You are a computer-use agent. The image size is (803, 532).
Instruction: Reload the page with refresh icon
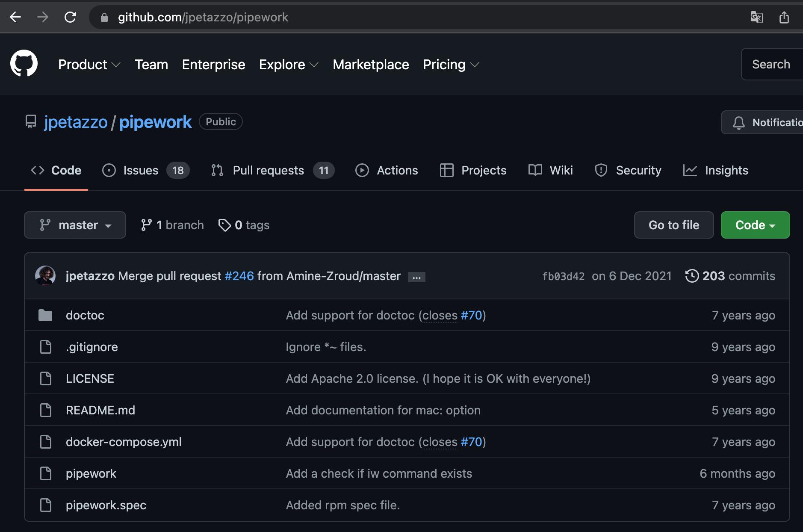coord(70,17)
